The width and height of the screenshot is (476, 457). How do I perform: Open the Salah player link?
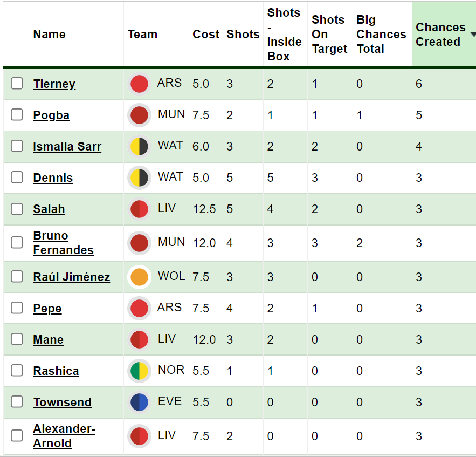[49, 209]
